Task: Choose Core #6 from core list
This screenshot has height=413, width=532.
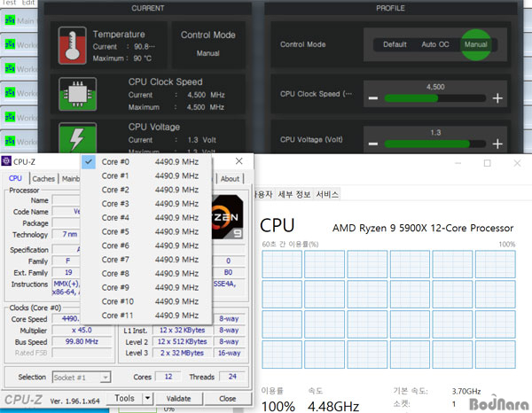Action: pyautogui.click(x=146, y=245)
